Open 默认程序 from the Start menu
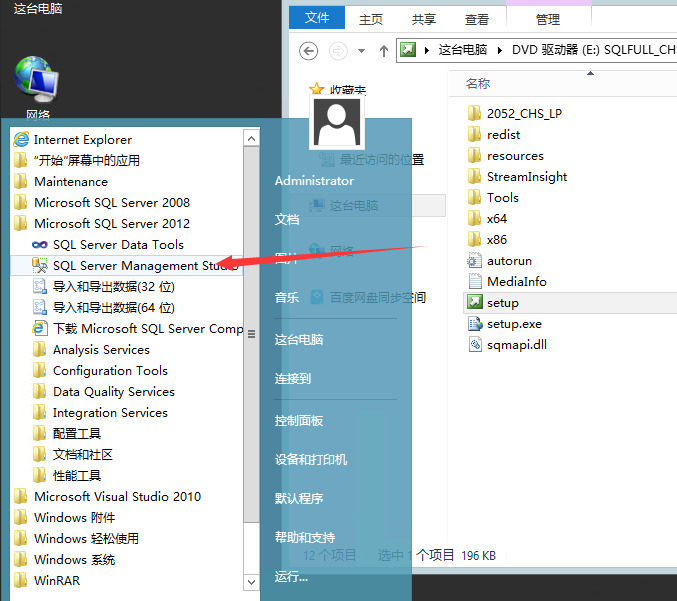This screenshot has width=677, height=601. pyautogui.click(x=299, y=498)
